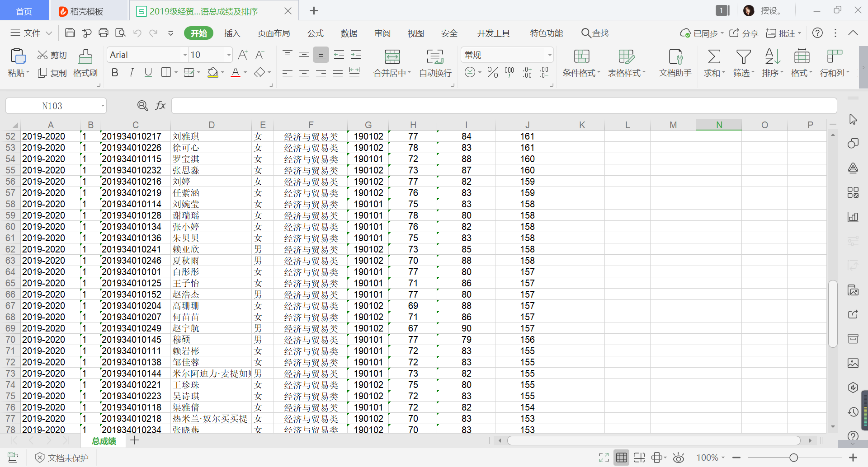Click 自动换行 wrap text button

click(435, 63)
